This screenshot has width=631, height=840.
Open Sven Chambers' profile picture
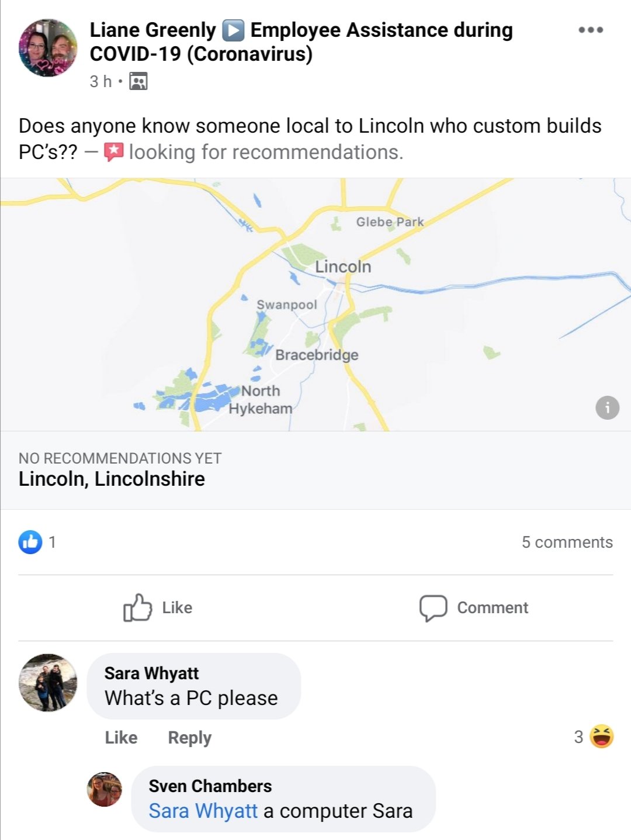[x=105, y=789]
